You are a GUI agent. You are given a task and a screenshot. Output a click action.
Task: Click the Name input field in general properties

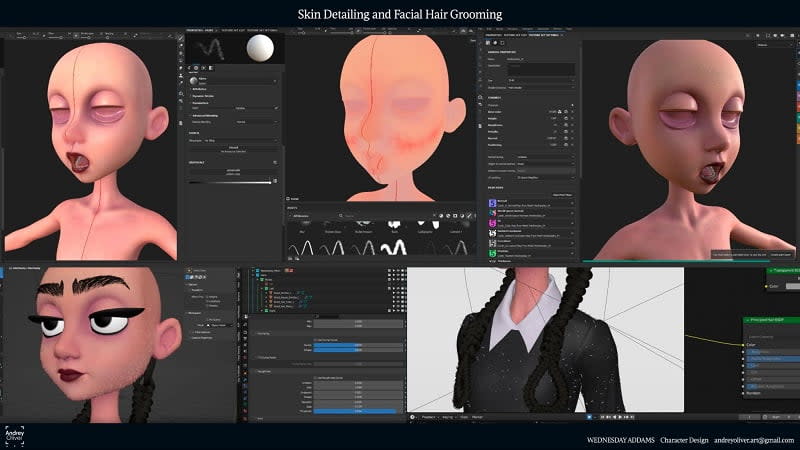coord(540,59)
